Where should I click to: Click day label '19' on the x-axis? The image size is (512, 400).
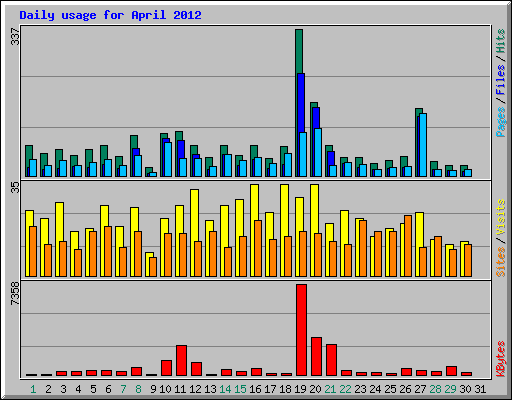[x=300, y=389]
